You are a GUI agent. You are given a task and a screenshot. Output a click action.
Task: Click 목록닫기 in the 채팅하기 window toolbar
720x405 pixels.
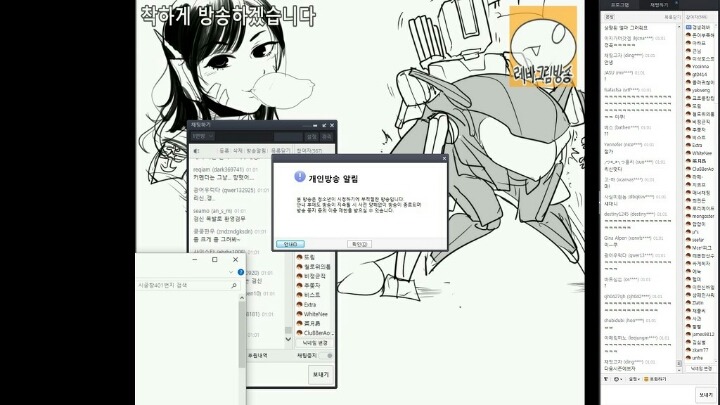tap(281, 151)
